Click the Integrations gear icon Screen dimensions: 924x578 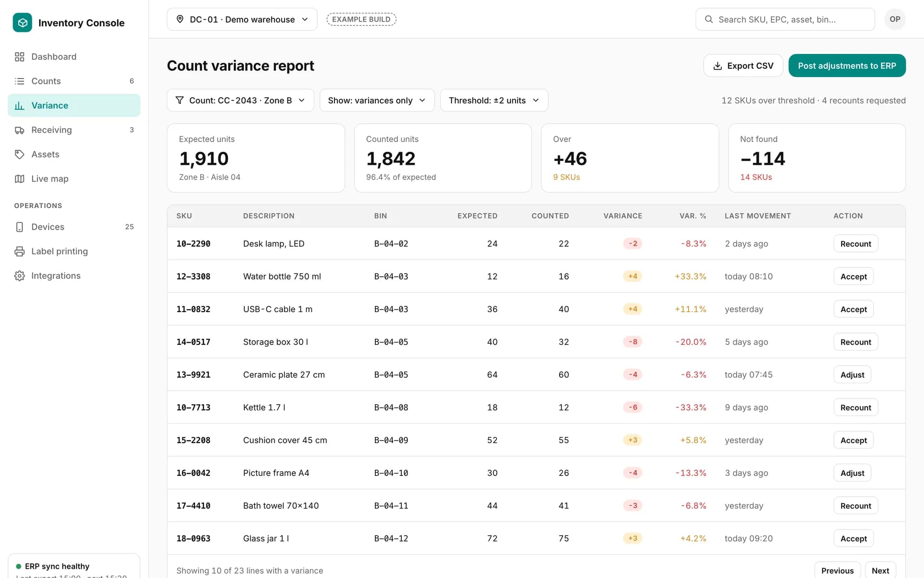[19, 276]
